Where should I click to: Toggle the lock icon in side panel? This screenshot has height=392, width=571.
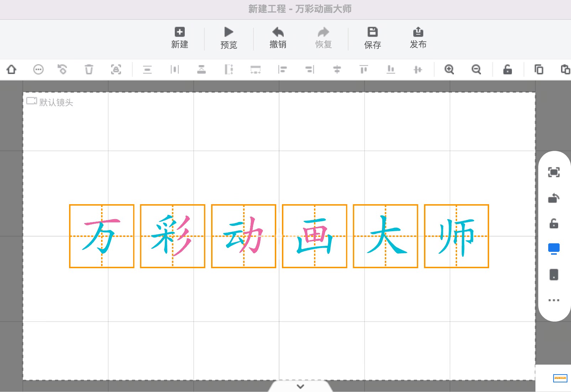554,223
